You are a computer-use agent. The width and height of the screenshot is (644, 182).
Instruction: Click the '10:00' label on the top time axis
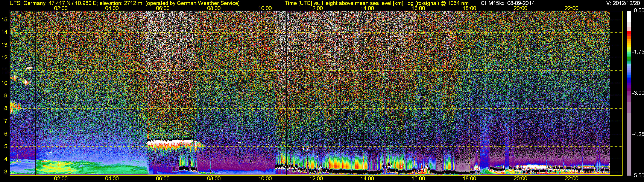(265, 8)
